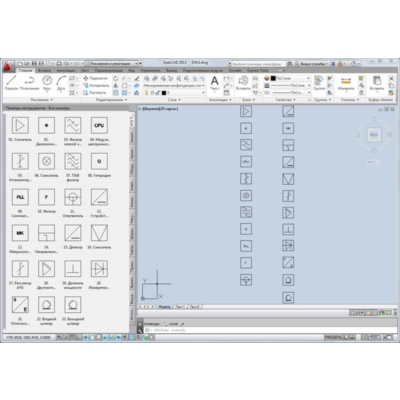Pick the PLL synthesizer symbol in palette
400x400 pixels.
pyautogui.click(x=20, y=197)
